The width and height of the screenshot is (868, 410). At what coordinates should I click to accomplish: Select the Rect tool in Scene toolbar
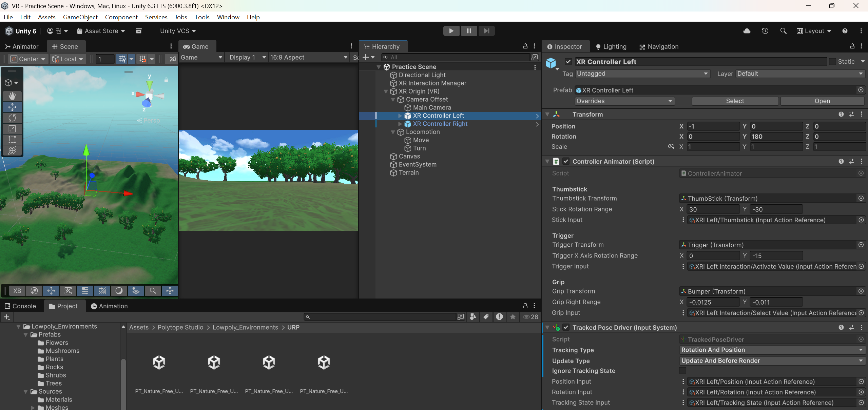pyautogui.click(x=12, y=140)
